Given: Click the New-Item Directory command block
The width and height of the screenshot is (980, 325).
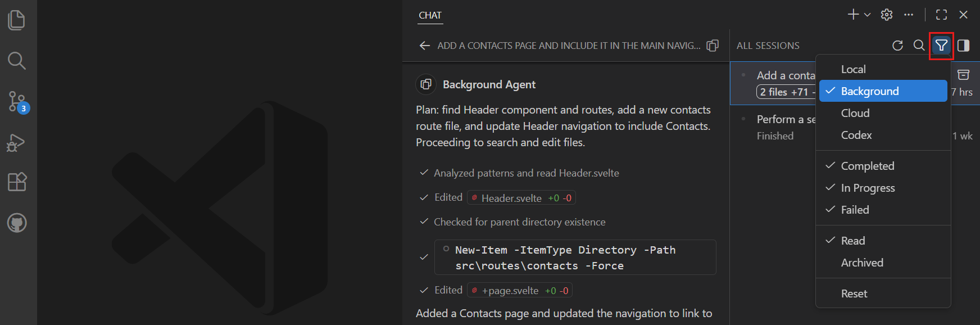Looking at the screenshot, I should (x=575, y=258).
